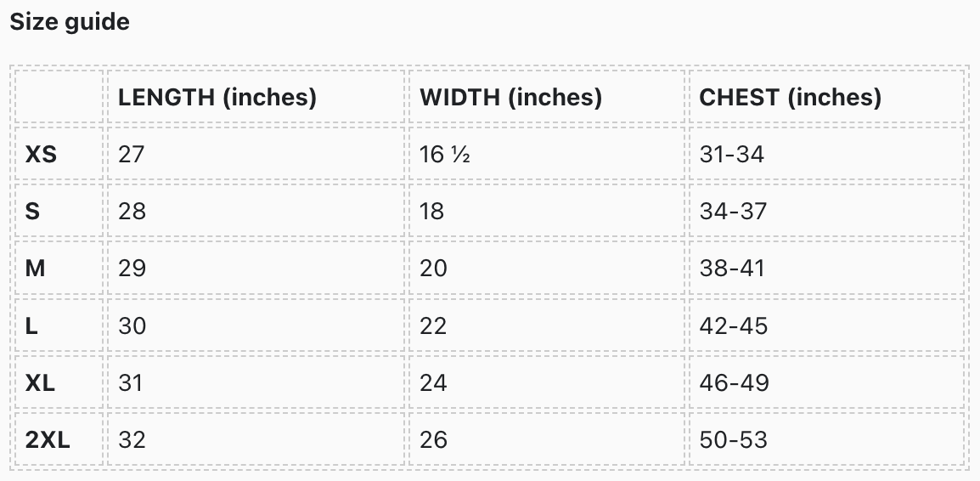
Task: Select the WIDTH (inches) column header
Action: [510, 97]
